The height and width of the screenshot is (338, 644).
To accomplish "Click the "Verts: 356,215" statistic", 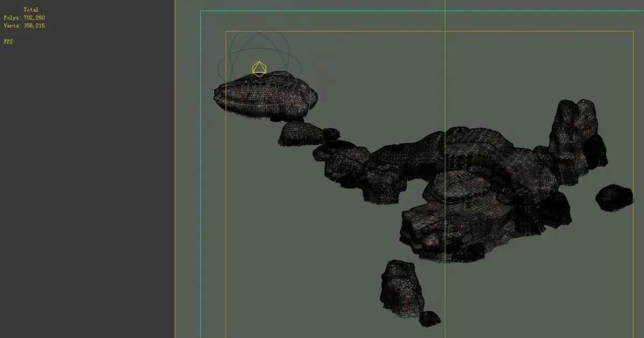I will [x=24, y=26].
